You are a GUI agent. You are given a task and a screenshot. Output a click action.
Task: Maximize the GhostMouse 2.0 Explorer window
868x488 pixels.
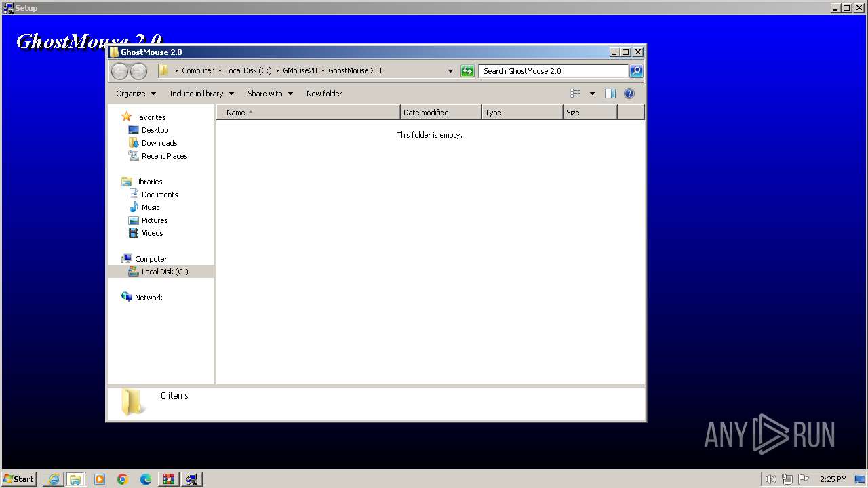(626, 52)
